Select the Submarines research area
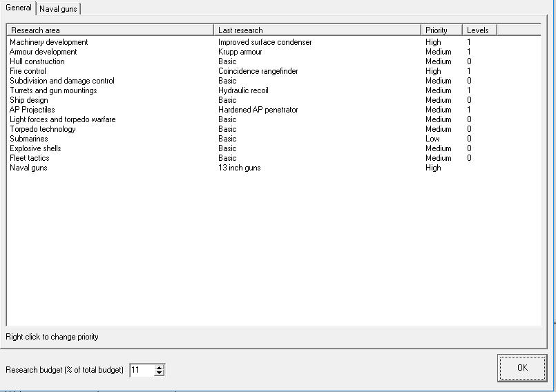 click(29, 139)
